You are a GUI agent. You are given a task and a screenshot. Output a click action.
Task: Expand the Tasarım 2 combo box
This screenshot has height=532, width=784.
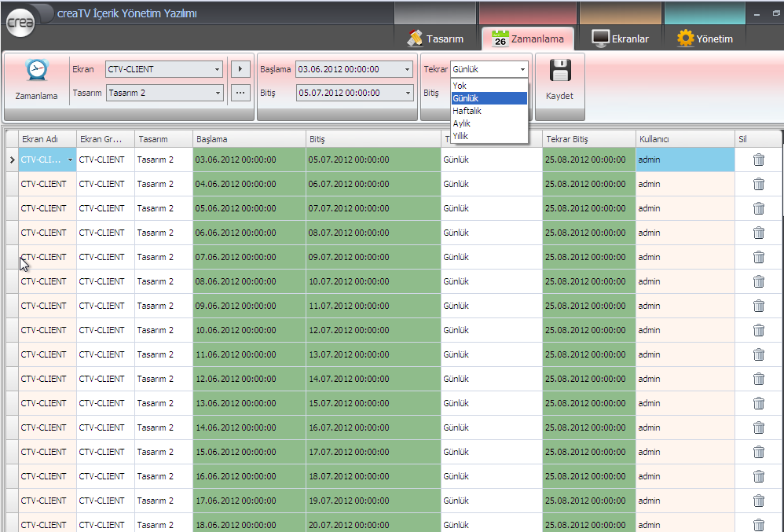(217, 93)
